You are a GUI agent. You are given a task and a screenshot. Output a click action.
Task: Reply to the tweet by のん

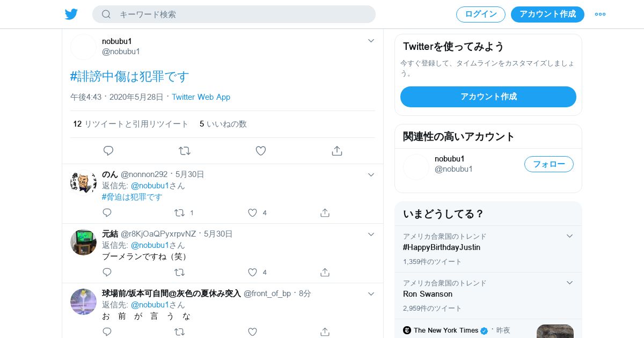(107, 213)
